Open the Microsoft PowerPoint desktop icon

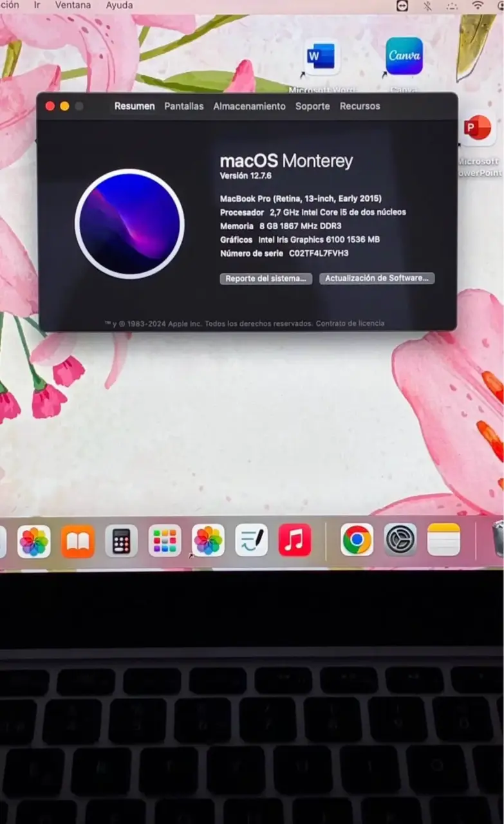477,129
